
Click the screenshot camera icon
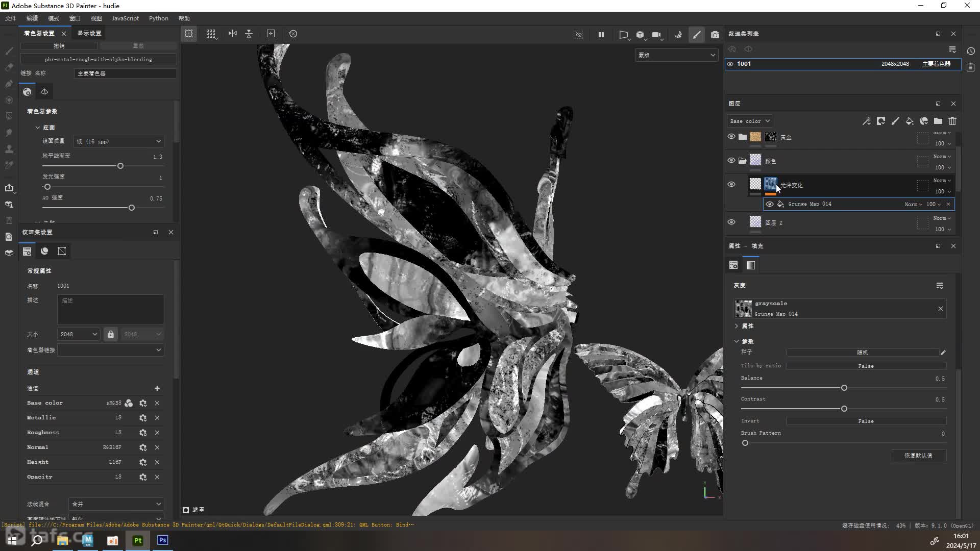pos(715,35)
